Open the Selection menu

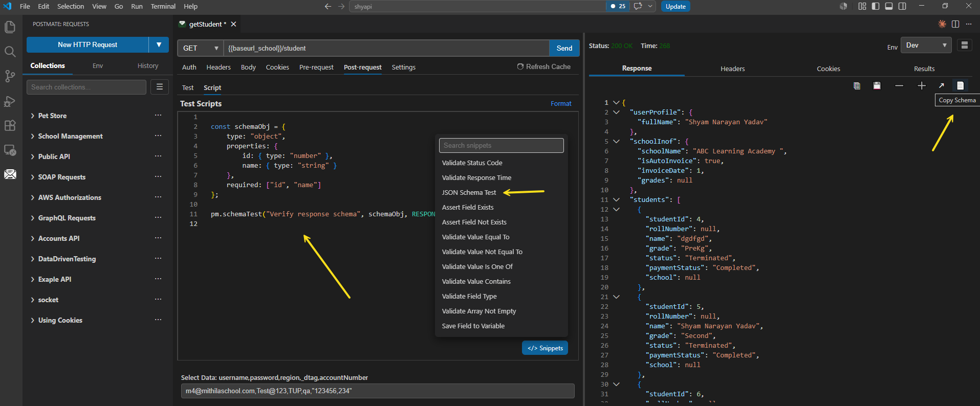pos(71,6)
